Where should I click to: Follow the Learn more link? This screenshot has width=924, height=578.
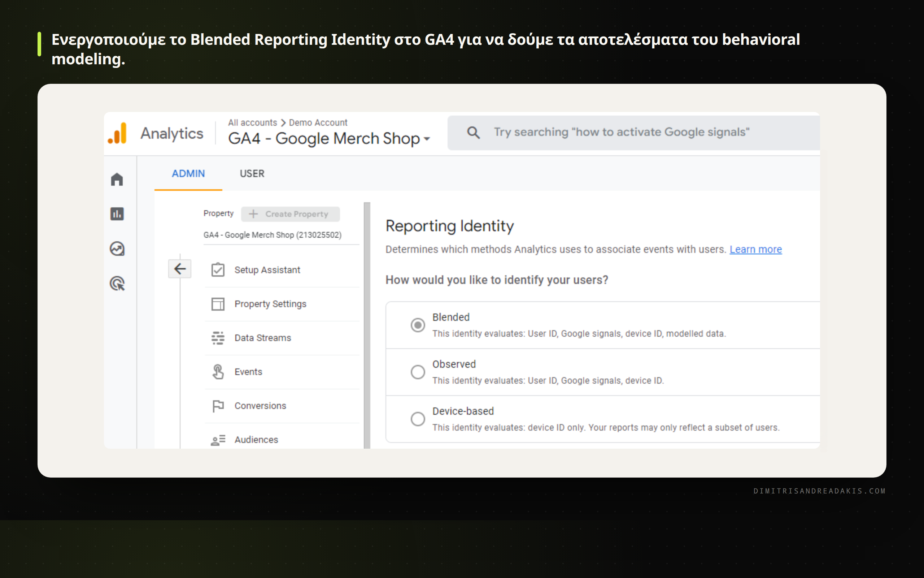point(755,249)
